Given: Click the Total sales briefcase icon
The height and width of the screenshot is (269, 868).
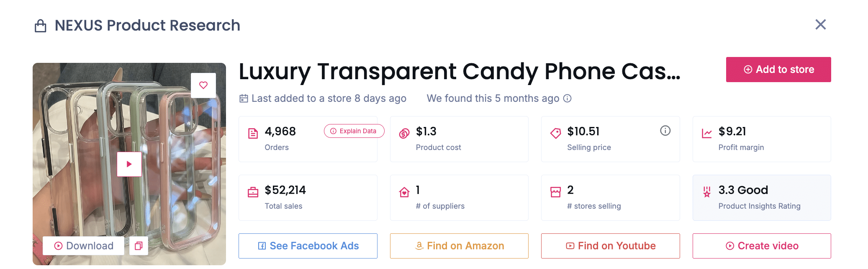Looking at the screenshot, I should pos(253,192).
